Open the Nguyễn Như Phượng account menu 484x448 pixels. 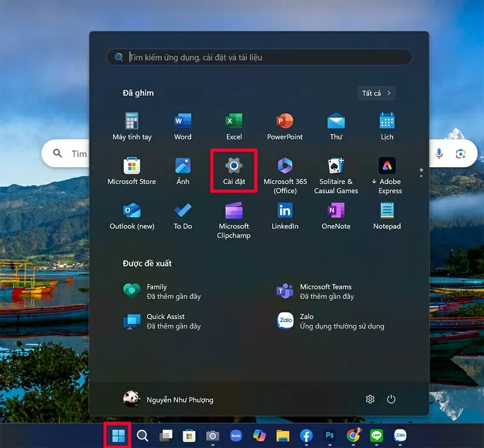coord(168,399)
